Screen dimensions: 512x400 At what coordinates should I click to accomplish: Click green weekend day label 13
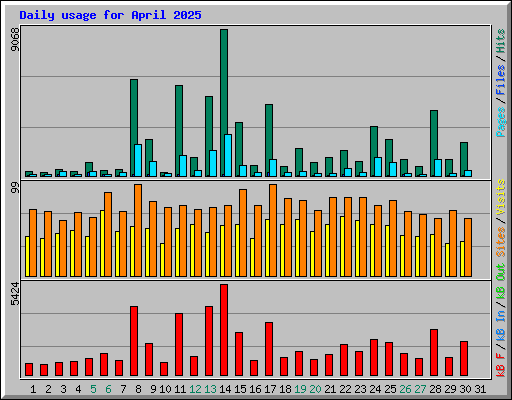click(x=210, y=389)
